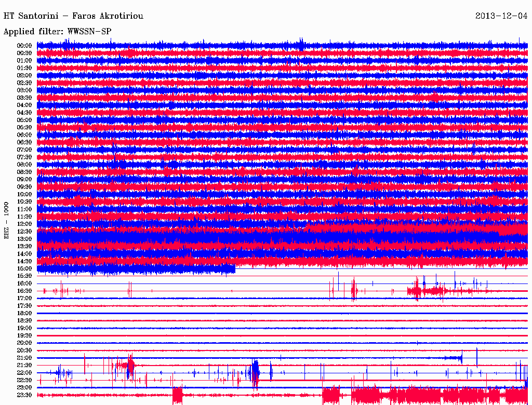Select the 'Applied filter: WWSSN-SP' text
The height and width of the screenshot is (405, 532).
tap(57, 31)
